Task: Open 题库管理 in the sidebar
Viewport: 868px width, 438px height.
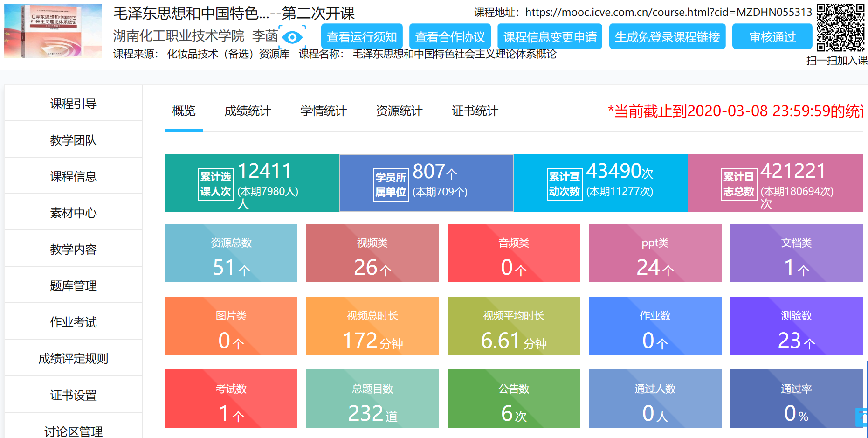Action: coord(73,285)
